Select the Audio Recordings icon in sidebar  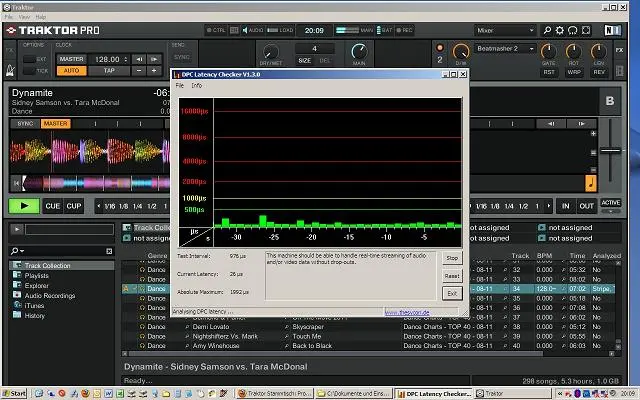click(16, 295)
